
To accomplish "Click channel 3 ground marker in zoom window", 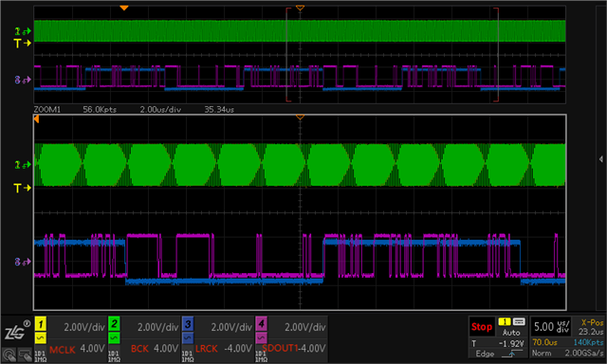I will pos(23,262).
